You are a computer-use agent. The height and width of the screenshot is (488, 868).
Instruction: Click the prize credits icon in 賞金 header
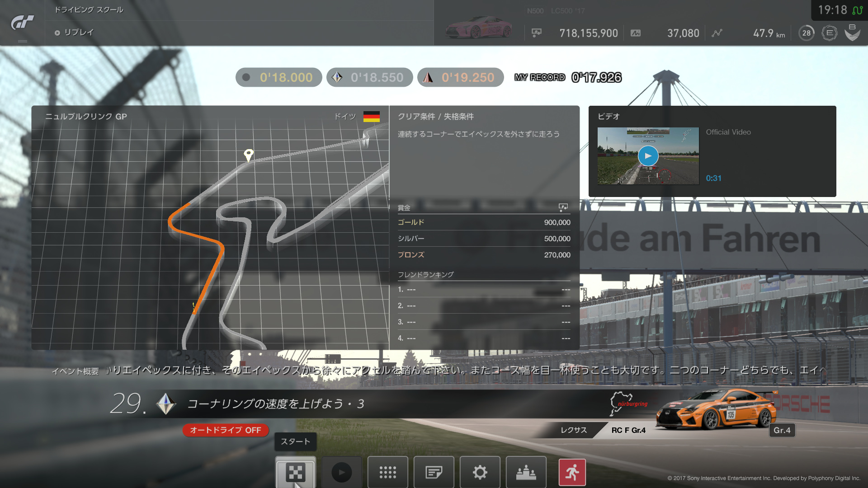click(x=563, y=207)
